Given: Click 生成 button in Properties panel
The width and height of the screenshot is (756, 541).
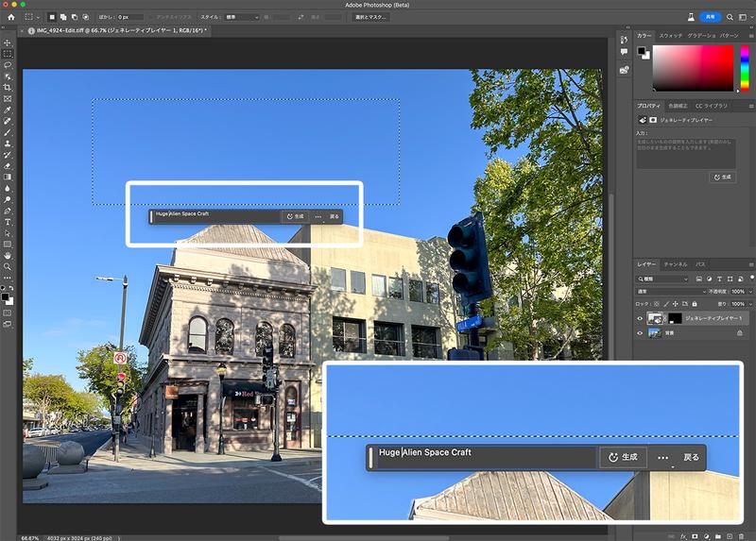Looking at the screenshot, I should click(722, 178).
